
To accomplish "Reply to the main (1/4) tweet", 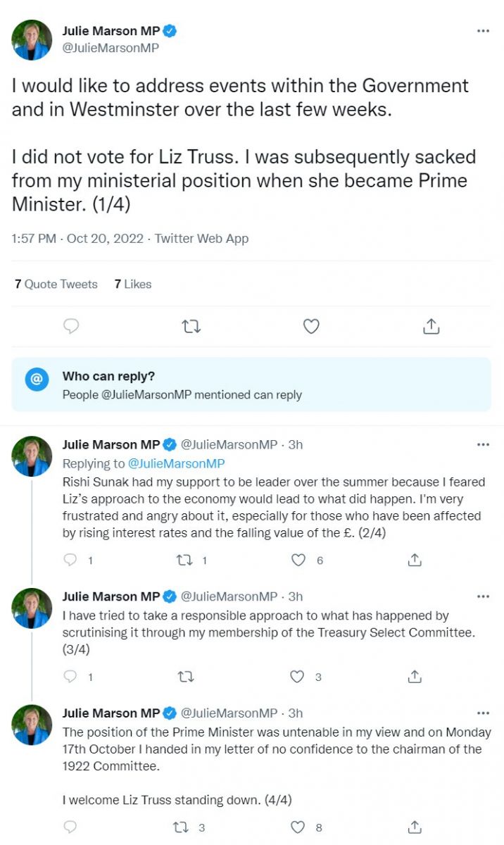I will pyautogui.click(x=71, y=326).
